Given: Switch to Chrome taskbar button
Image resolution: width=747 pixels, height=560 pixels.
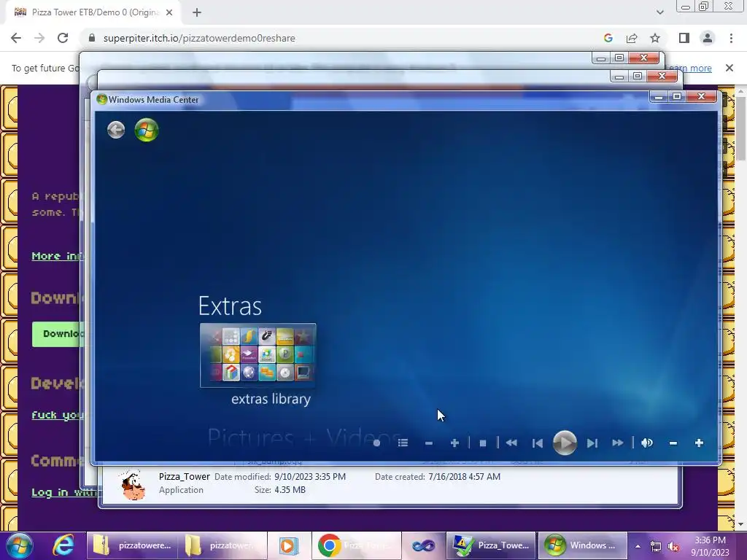Looking at the screenshot, I should click(x=357, y=545).
